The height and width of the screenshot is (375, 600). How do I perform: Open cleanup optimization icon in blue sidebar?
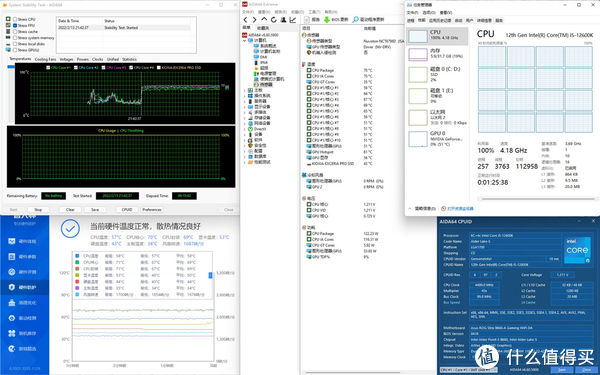point(12,303)
